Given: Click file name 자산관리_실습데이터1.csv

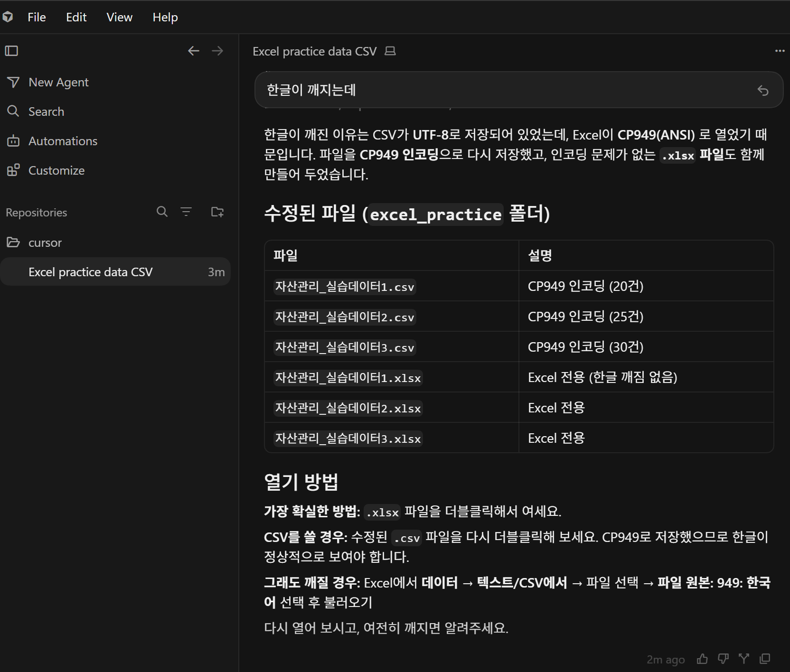Looking at the screenshot, I should (345, 287).
